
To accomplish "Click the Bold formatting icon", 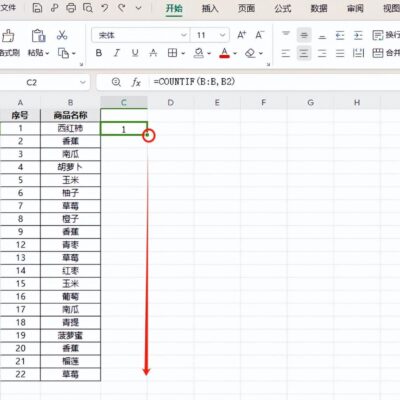I will pos(99,53).
